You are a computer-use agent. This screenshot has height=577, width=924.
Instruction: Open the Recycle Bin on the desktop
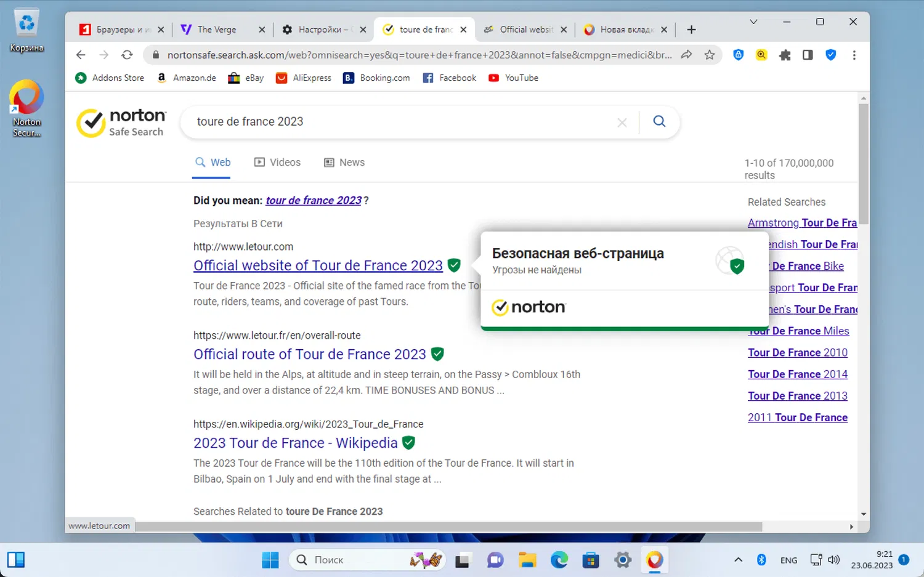pyautogui.click(x=26, y=30)
